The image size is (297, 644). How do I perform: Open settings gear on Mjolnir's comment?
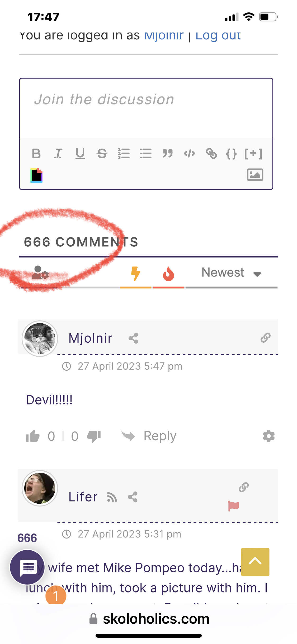point(269,436)
